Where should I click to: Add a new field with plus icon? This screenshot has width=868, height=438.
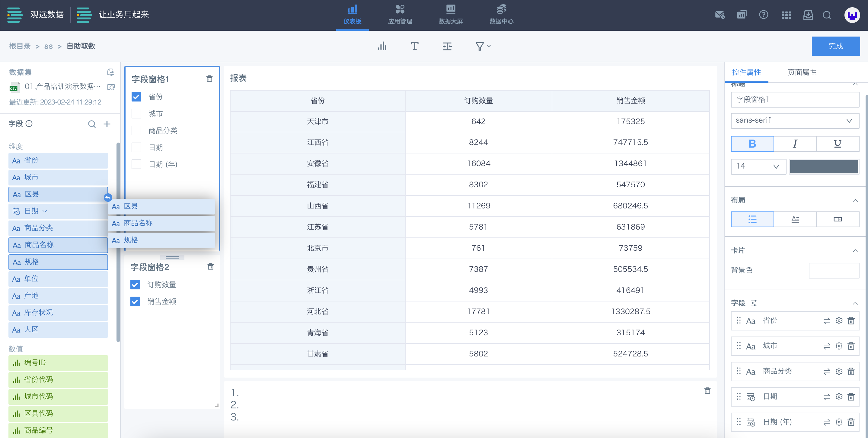[107, 124]
